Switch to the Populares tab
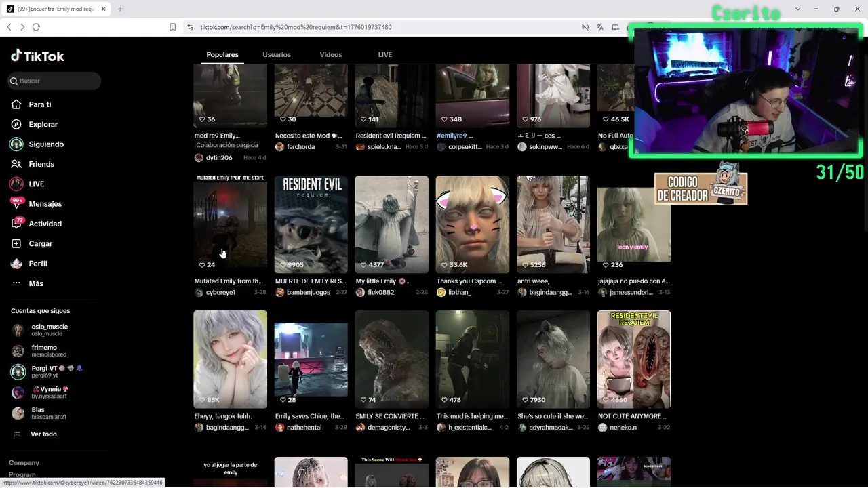Image resolution: width=868 pixels, height=488 pixels. click(222, 54)
